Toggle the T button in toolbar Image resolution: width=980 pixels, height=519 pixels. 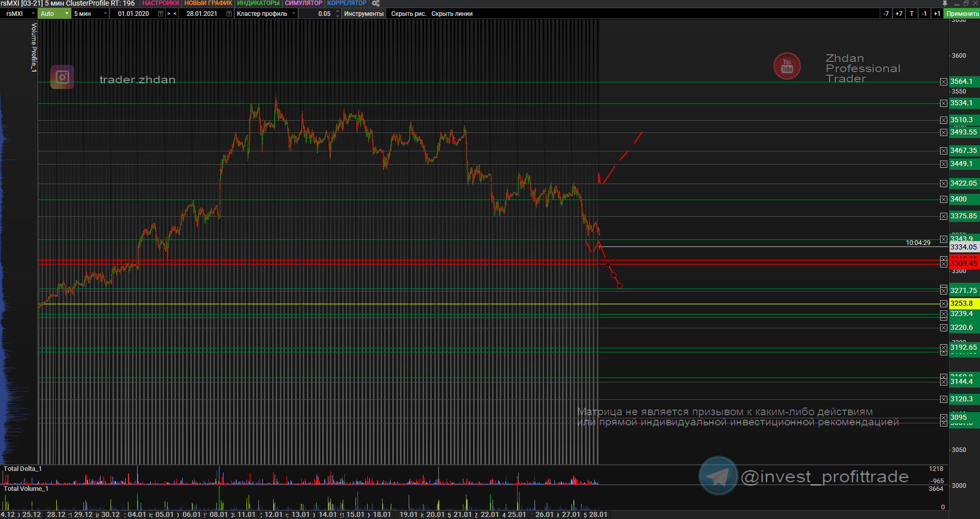pyautogui.click(x=911, y=14)
